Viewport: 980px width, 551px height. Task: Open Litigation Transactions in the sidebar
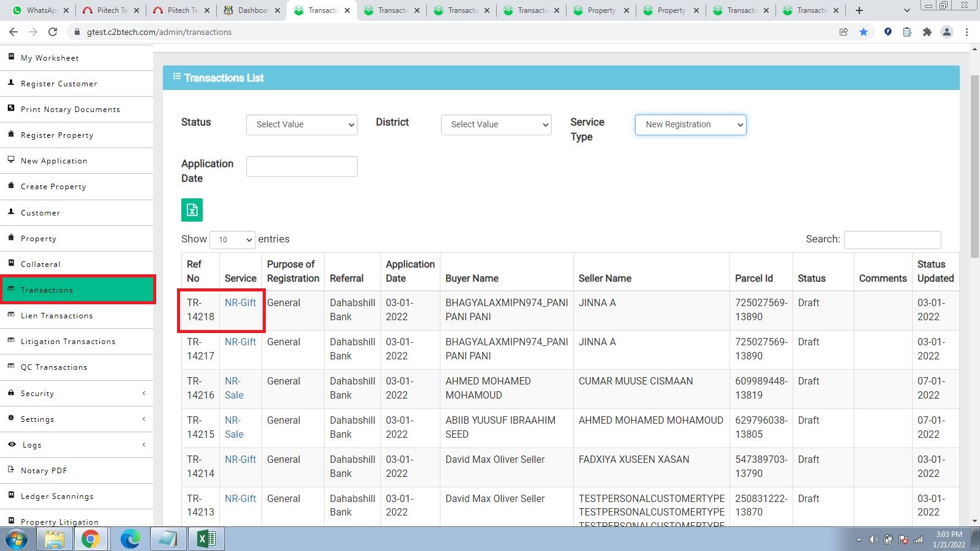[77, 341]
